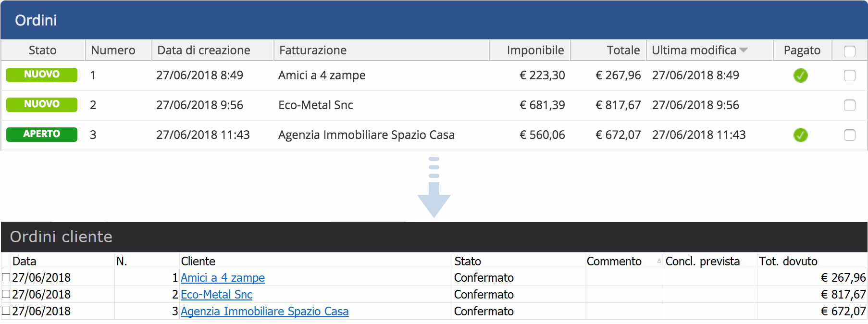Tick checkbox for Agenzia Immobiliare order row

click(849, 135)
